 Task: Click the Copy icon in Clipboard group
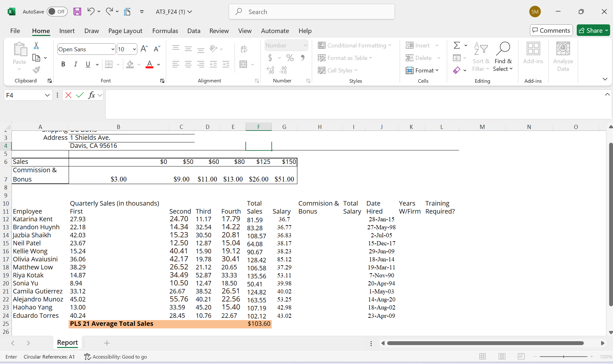point(36,58)
